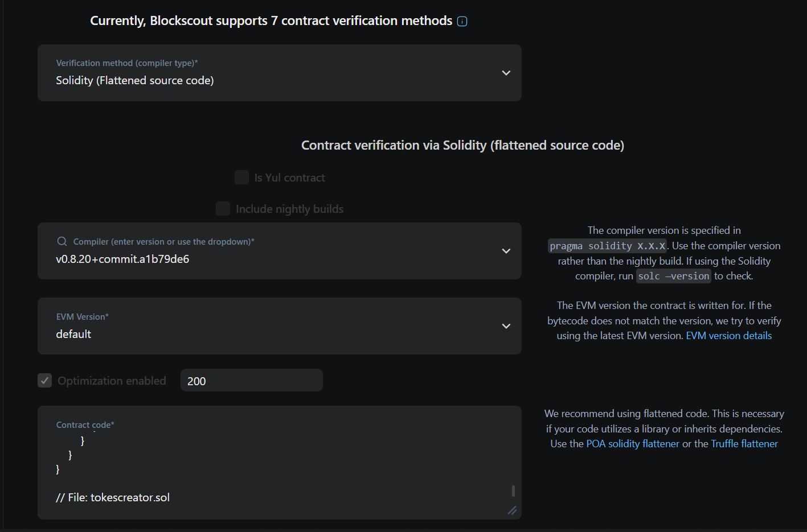
Task: Click the tokescreator.sol file comment line
Action: tap(113, 497)
